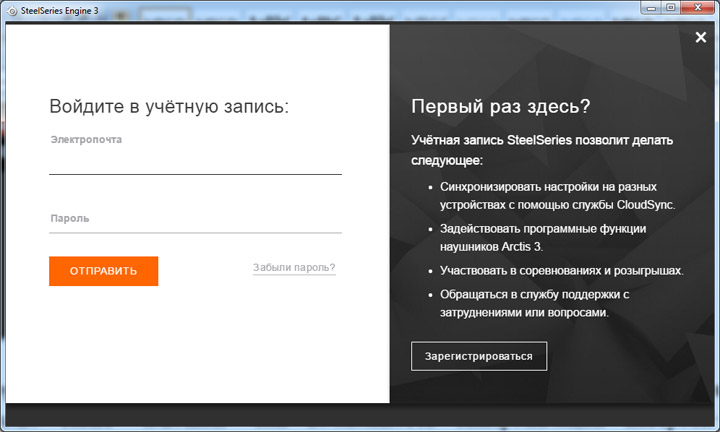Close the SteelSeries Engine 3 window
Image resolution: width=720 pixels, height=432 pixels.
(698, 7)
